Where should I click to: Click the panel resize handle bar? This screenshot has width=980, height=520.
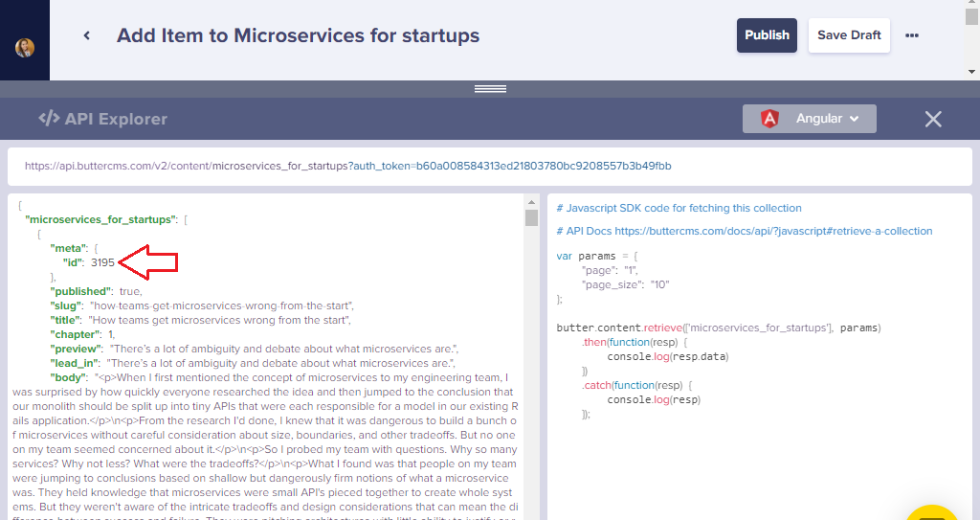click(490, 89)
